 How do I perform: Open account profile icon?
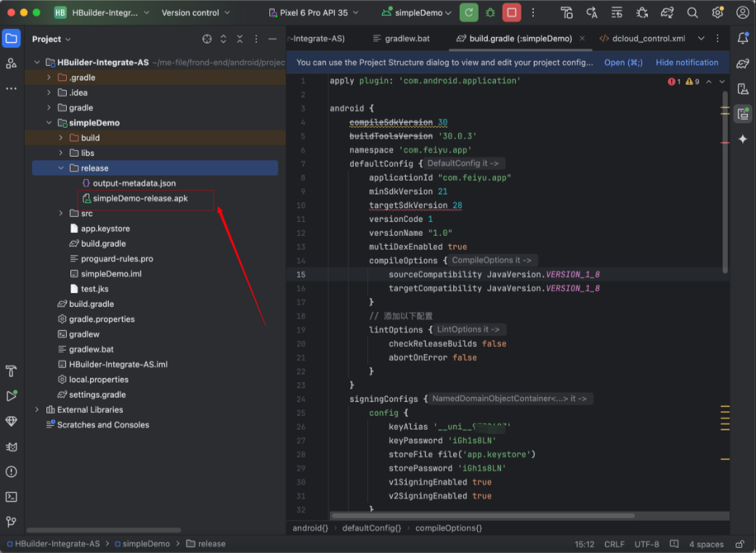[x=742, y=12]
